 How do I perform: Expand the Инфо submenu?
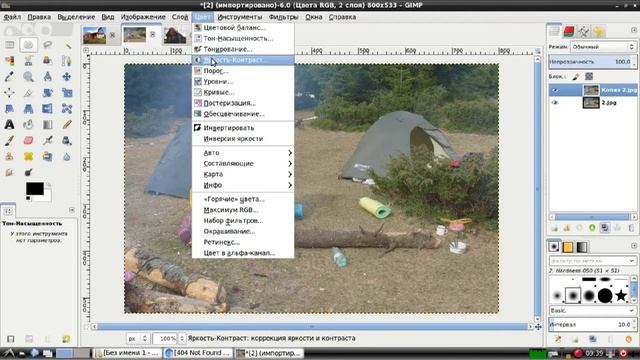[243, 185]
